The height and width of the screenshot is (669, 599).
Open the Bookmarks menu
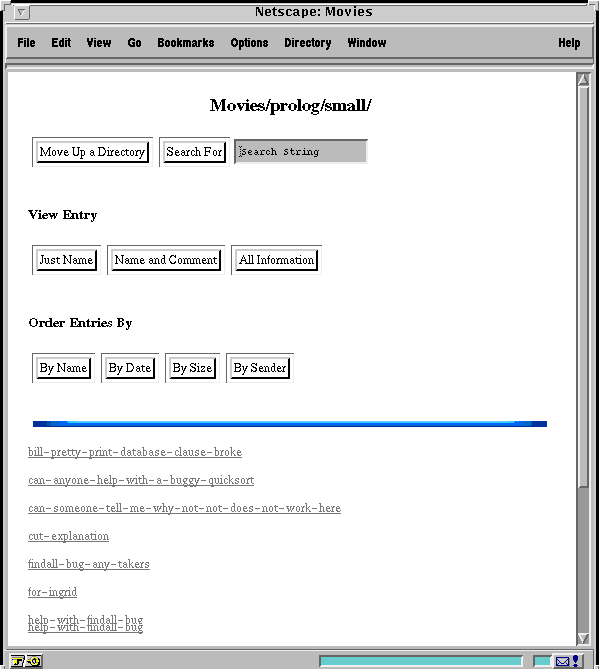coord(186,43)
